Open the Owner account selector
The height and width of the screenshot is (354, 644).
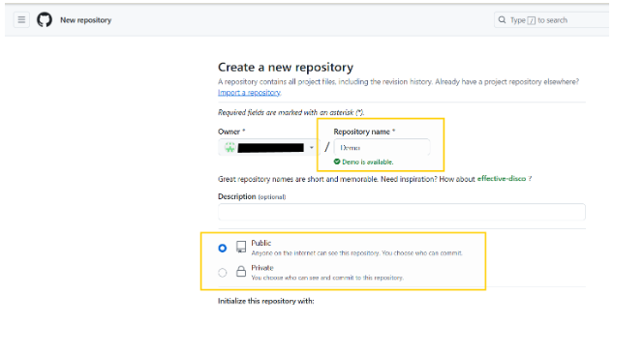269,147
